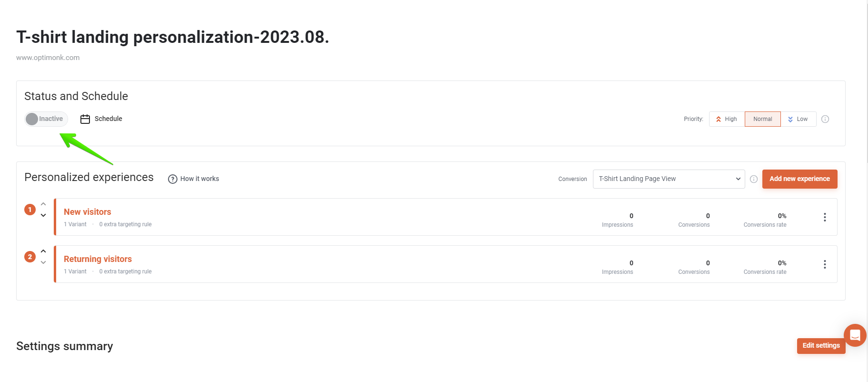Open the Schedule calendar icon

point(85,119)
